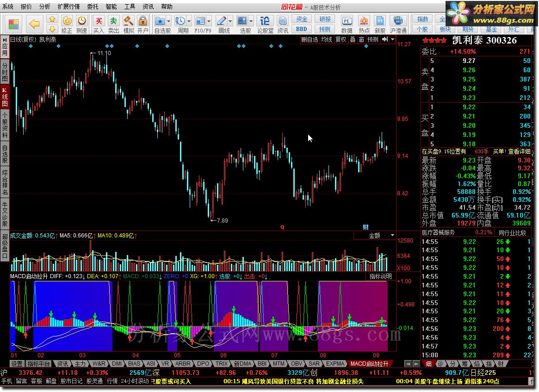
Task: Click the right scroll arrow of indicator tabs
Action: (416, 363)
